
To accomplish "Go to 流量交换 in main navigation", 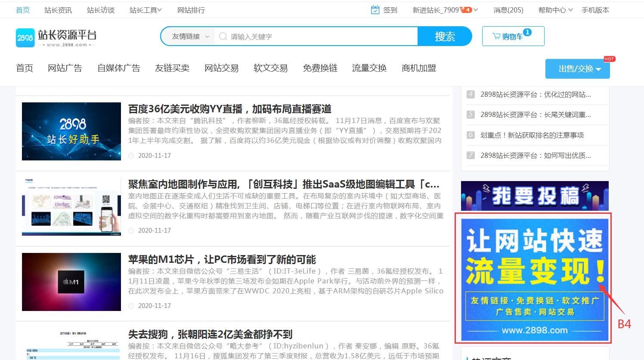I will pyautogui.click(x=369, y=68).
